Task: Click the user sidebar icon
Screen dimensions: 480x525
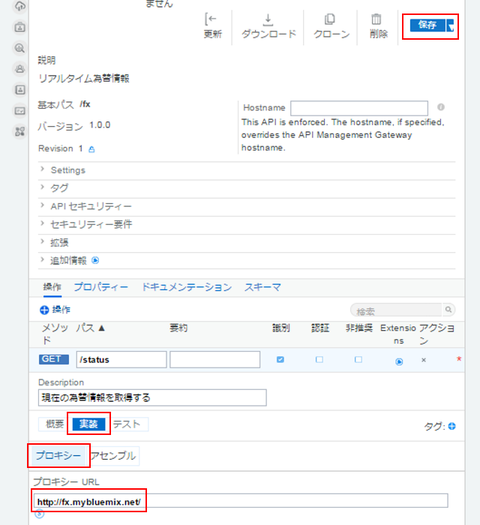Action: point(20,69)
